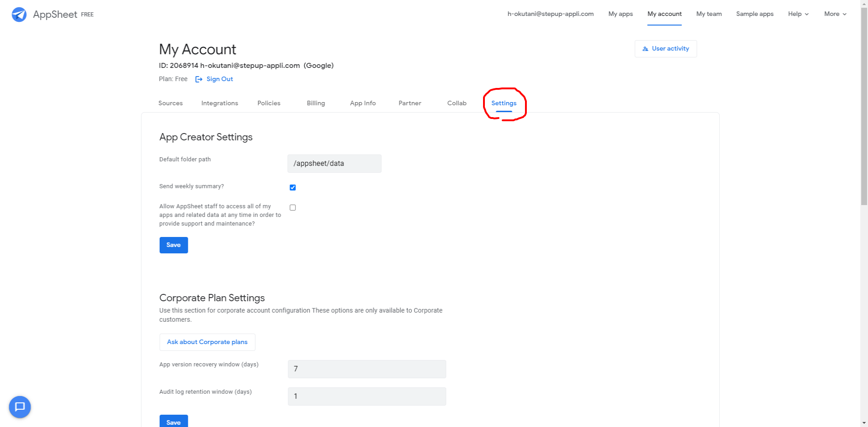The image size is (868, 427).
Task: Click the Sign Out arrow icon
Action: pos(199,79)
